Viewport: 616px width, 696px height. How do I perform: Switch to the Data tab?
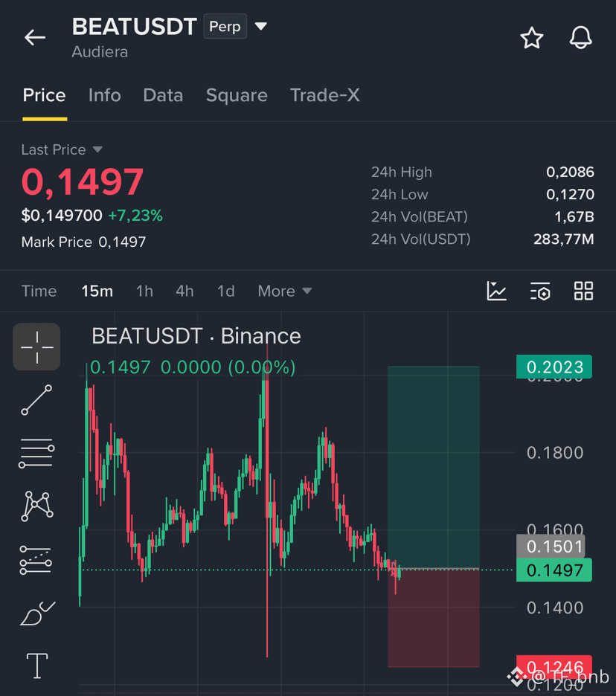pyautogui.click(x=163, y=95)
